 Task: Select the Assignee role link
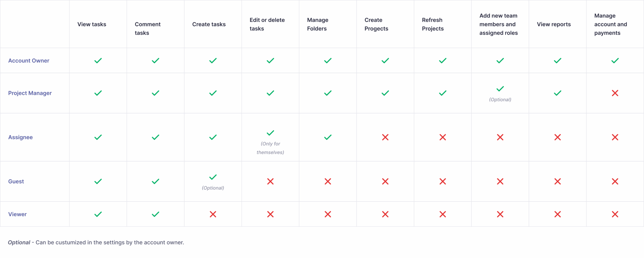pyautogui.click(x=20, y=137)
